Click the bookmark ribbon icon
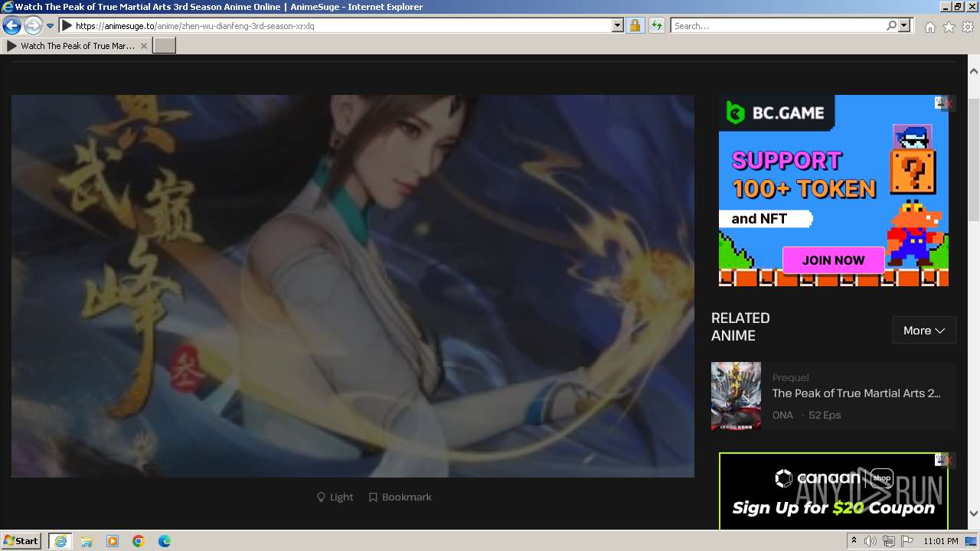The height and width of the screenshot is (551, 980). pos(373,497)
